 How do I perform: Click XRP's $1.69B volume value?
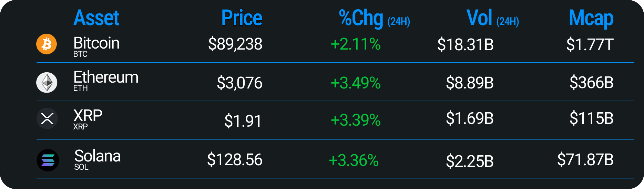pos(470,118)
